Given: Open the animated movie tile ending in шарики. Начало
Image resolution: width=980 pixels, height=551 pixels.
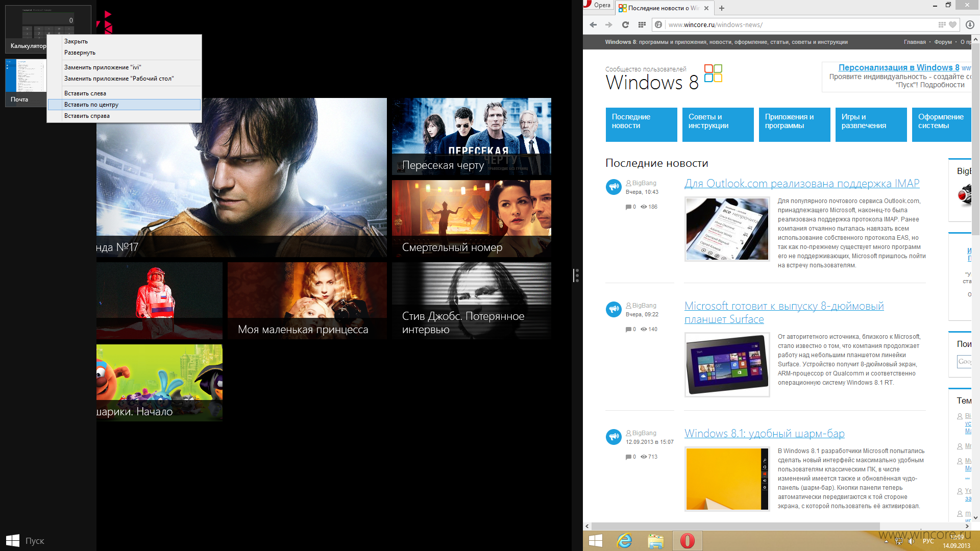Looking at the screenshot, I should (x=159, y=383).
